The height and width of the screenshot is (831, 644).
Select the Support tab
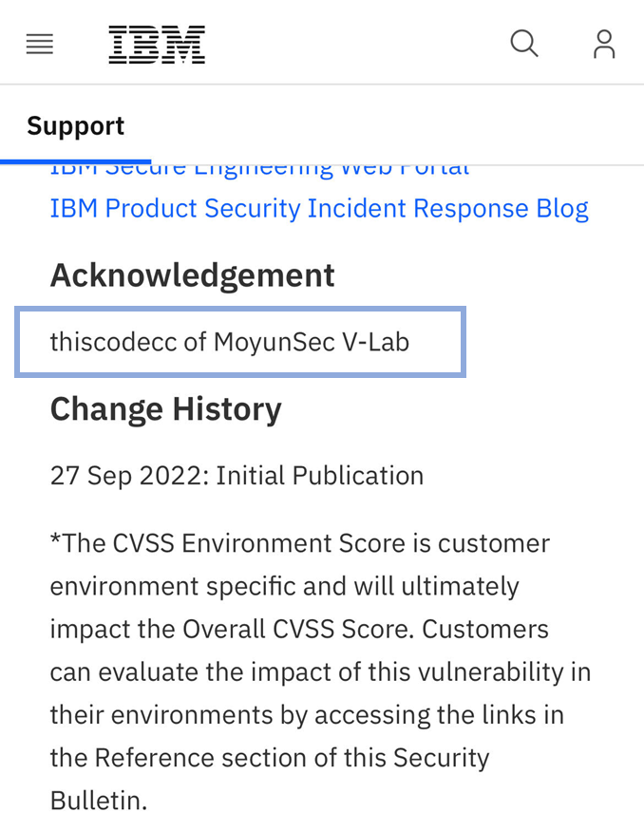click(x=76, y=125)
